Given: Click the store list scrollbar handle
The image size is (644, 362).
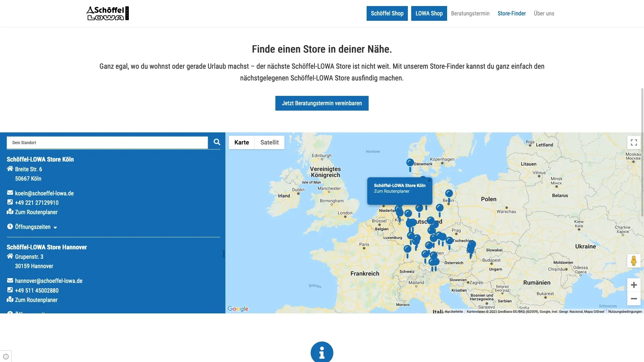Looking at the screenshot, I should 223,254.
